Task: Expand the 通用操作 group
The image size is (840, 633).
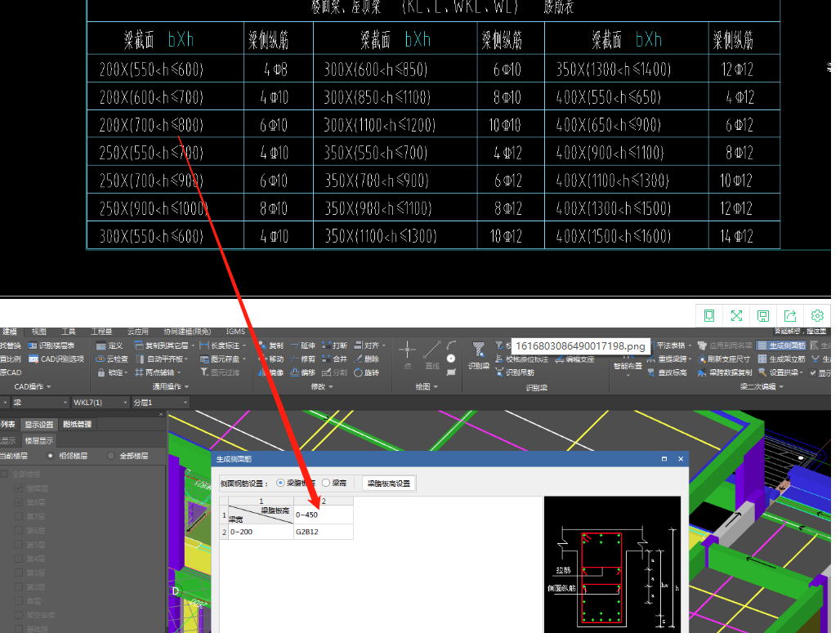Action: click(x=171, y=386)
